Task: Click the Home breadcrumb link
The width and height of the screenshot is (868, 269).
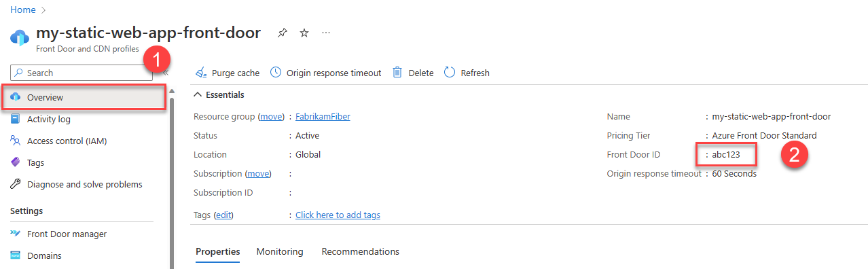Action: coord(22,10)
